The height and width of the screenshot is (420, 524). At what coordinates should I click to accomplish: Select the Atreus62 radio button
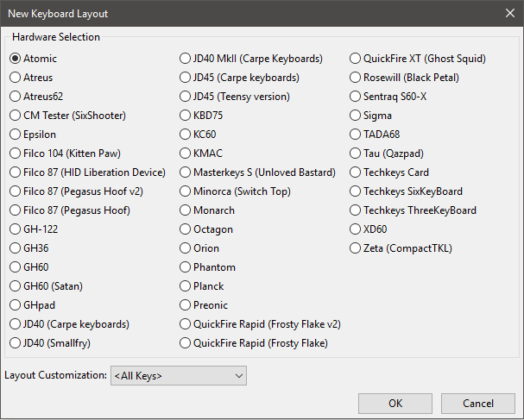16,97
